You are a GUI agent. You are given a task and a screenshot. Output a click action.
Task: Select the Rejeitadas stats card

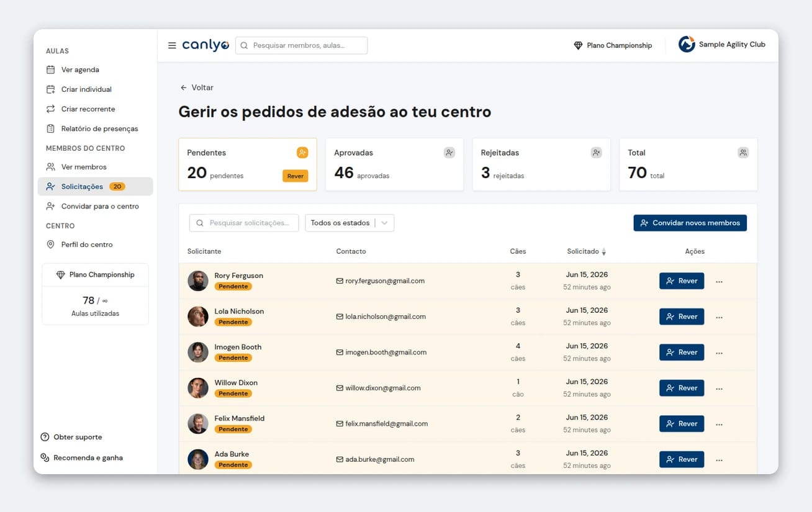pos(541,164)
